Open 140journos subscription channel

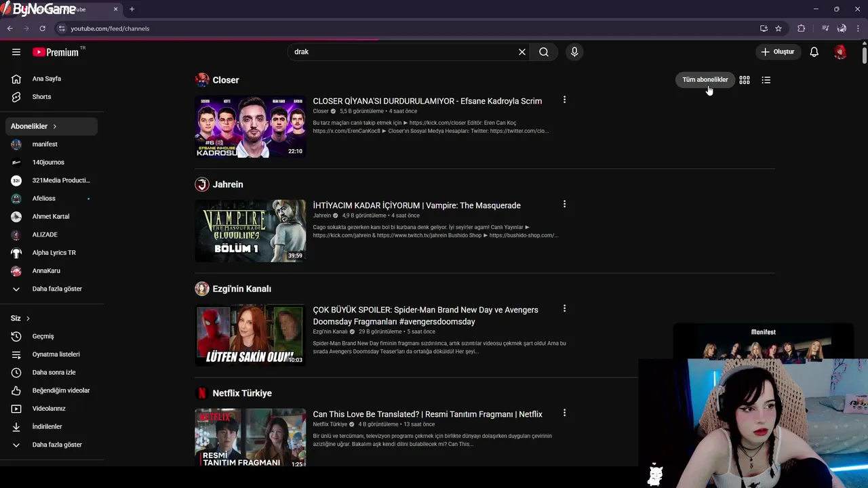[x=52, y=162]
